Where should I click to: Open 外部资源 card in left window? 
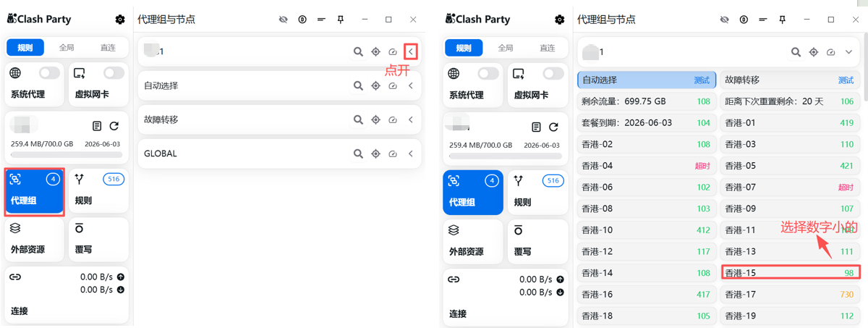click(x=35, y=240)
